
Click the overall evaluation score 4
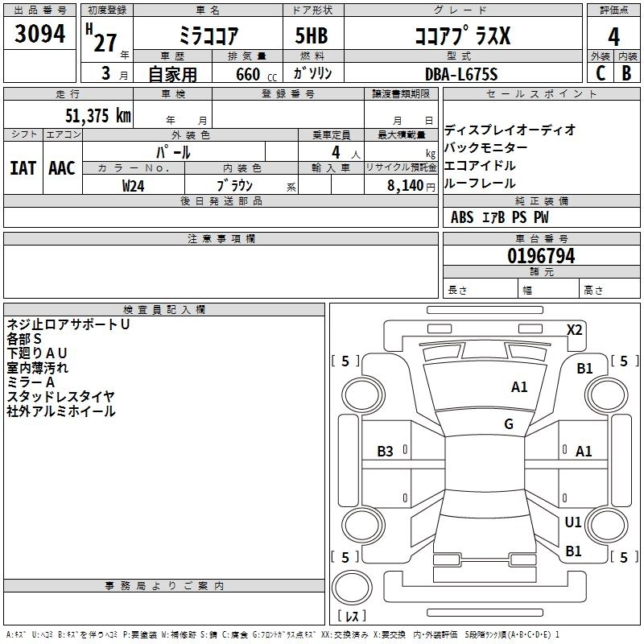coord(613,36)
